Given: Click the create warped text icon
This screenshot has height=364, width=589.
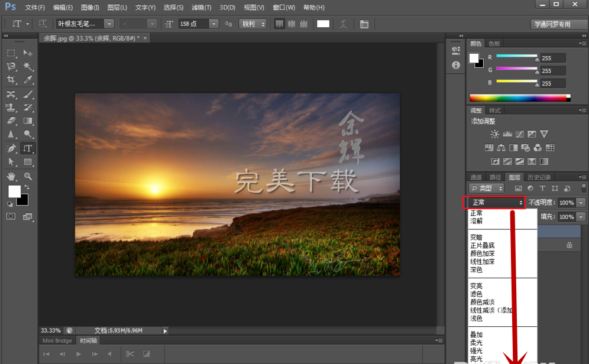Looking at the screenshot, I should 343,24.
